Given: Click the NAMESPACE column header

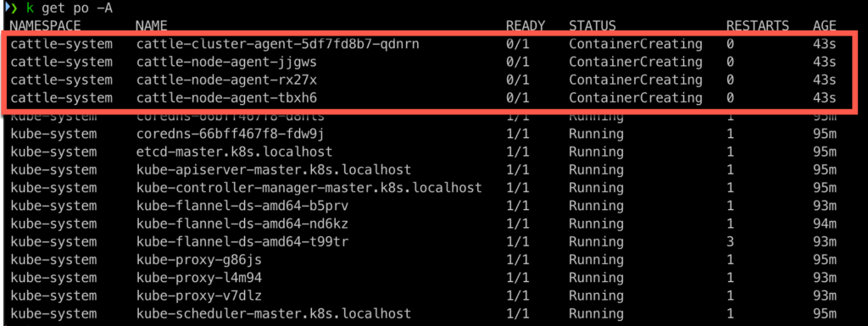Looking at the screenshot, I should point(46,25).
